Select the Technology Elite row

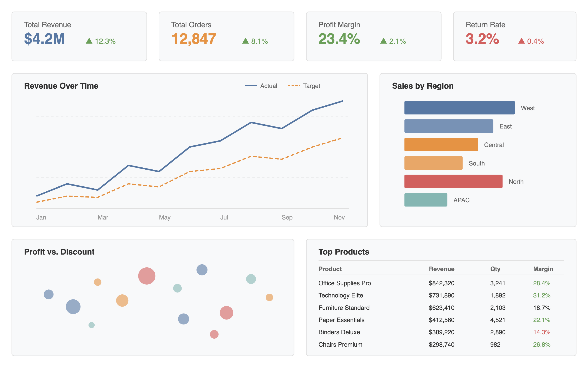(x=441, y=295)
